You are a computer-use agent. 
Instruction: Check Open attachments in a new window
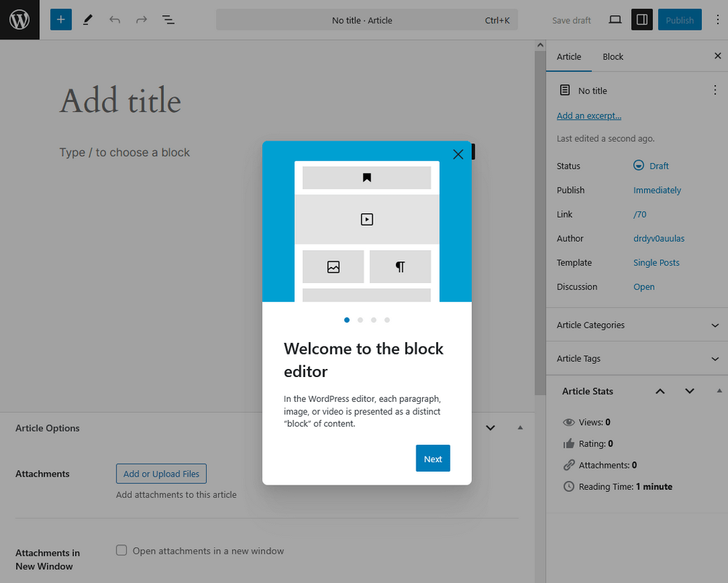click(x=121, y=550)
